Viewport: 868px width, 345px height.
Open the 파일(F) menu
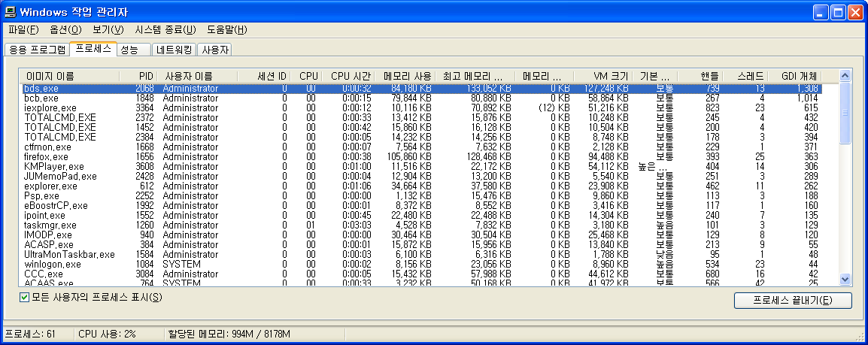23,30
